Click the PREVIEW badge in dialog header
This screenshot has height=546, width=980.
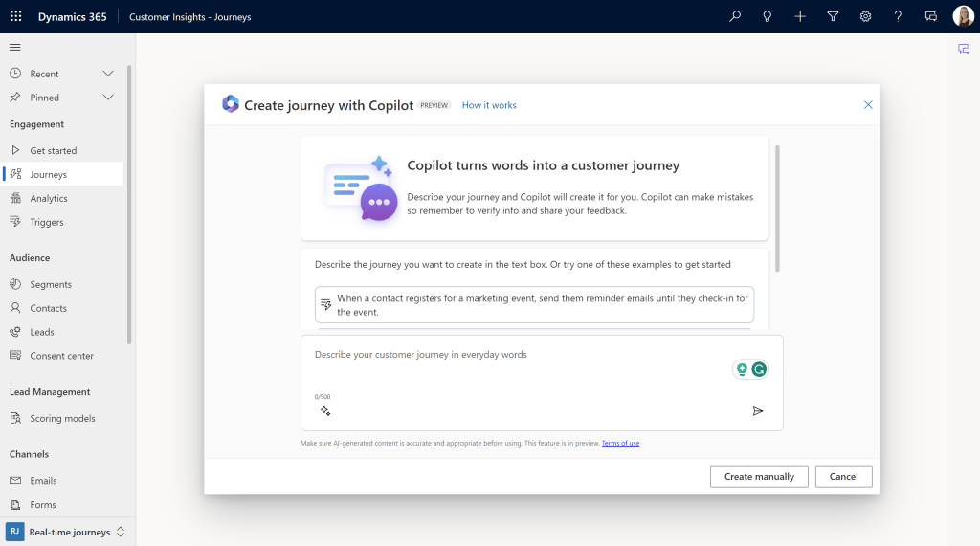(434, 105)
